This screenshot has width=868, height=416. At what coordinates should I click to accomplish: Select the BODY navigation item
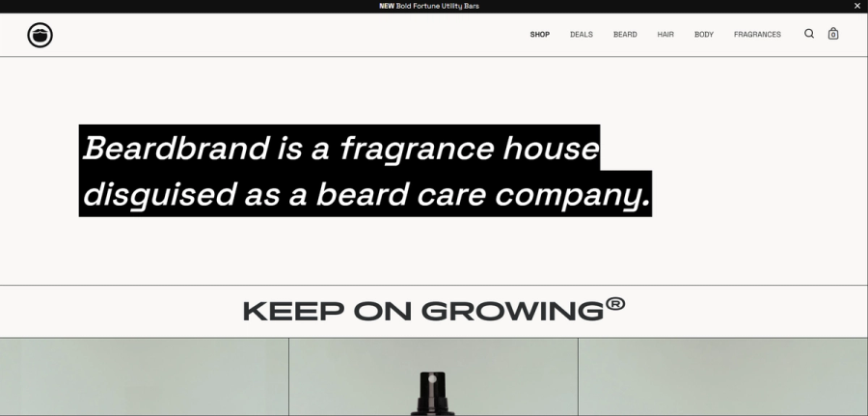point(704,35)
